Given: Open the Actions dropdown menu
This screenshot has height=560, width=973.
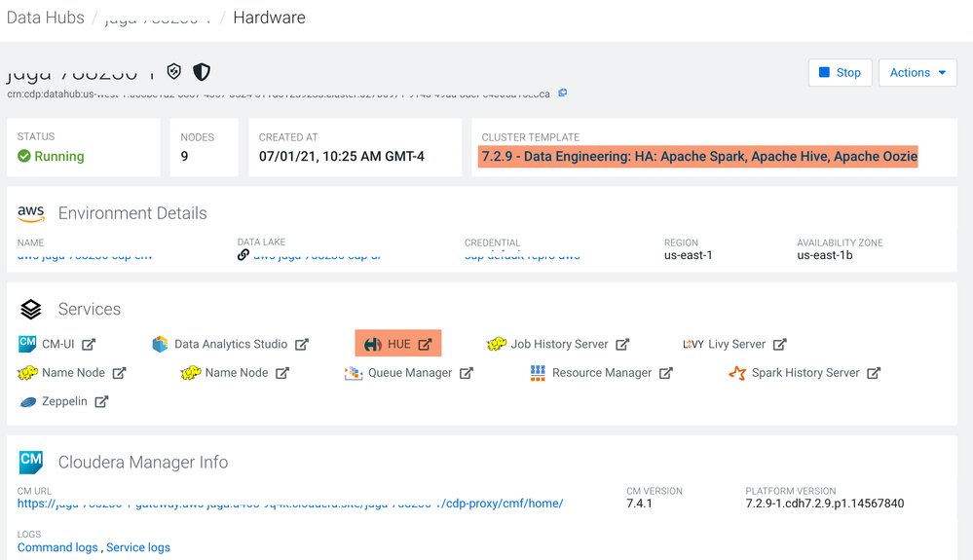Looking at the screenshot, I should [917, 73].
